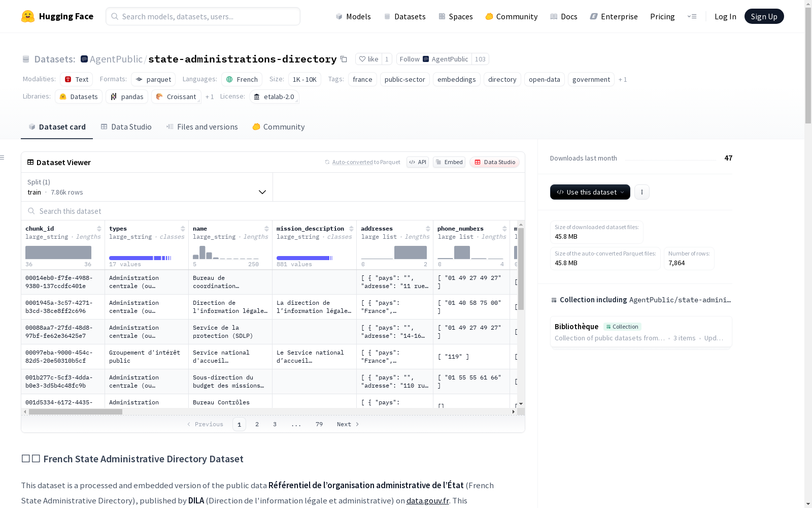Viewport: 812px width, 508px height.
Task: Jump to page 2 of rows
Action: (257, 424)
